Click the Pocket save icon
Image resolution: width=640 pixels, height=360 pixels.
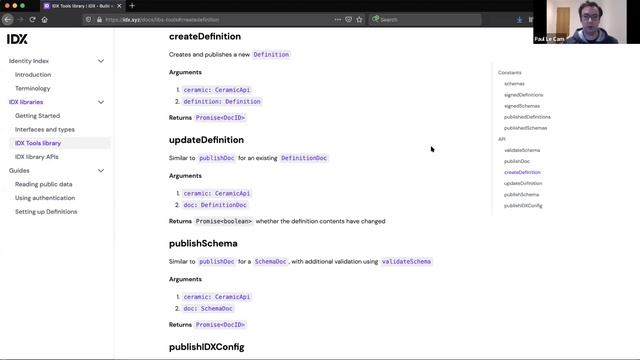pos(348,20)
